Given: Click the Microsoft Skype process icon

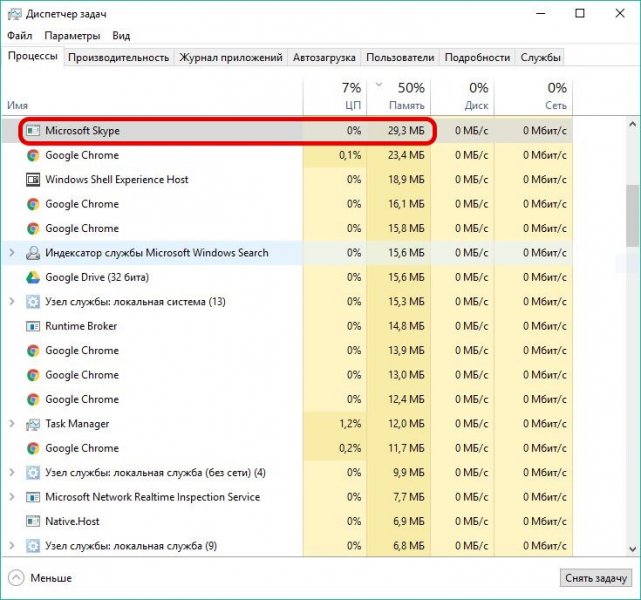Looking at the screenshot, I should click(x=33, y=131).
